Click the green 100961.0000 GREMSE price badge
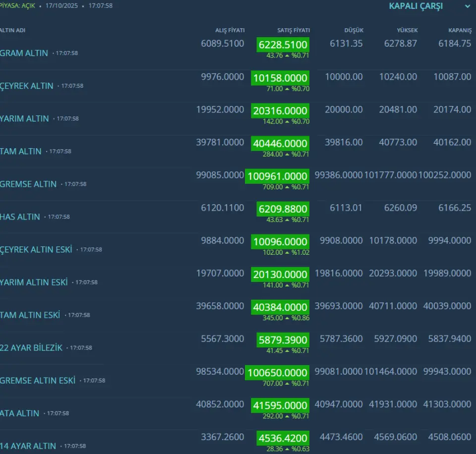476x454 pixels. pos(277,176)
